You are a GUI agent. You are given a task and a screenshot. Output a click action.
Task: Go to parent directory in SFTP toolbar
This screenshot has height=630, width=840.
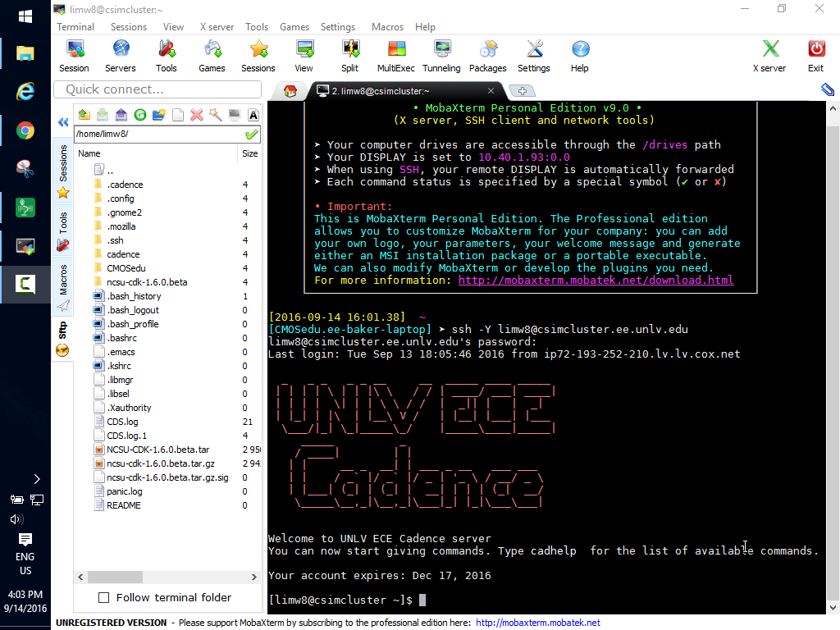84,115
